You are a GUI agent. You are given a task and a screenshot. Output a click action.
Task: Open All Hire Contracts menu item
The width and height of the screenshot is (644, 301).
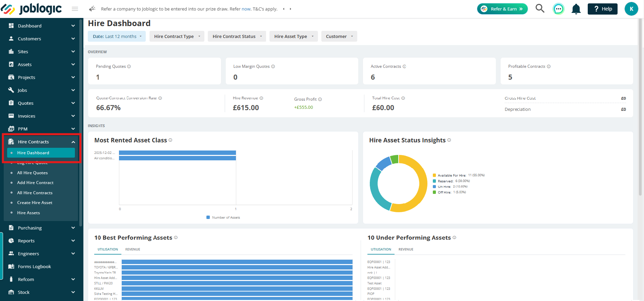[35, 193]
